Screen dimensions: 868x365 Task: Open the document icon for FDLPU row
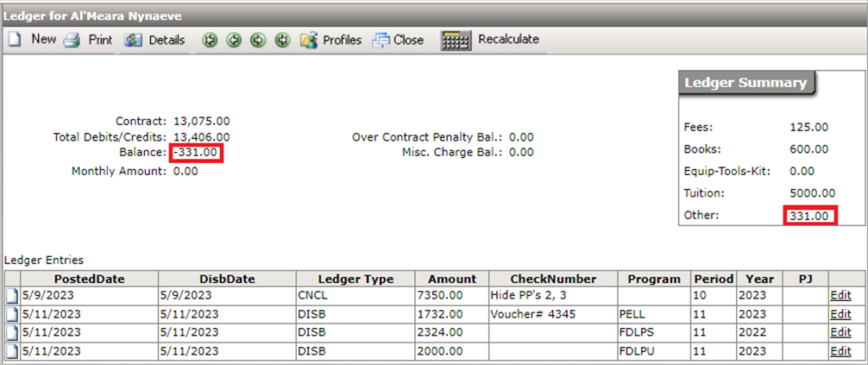12,352
